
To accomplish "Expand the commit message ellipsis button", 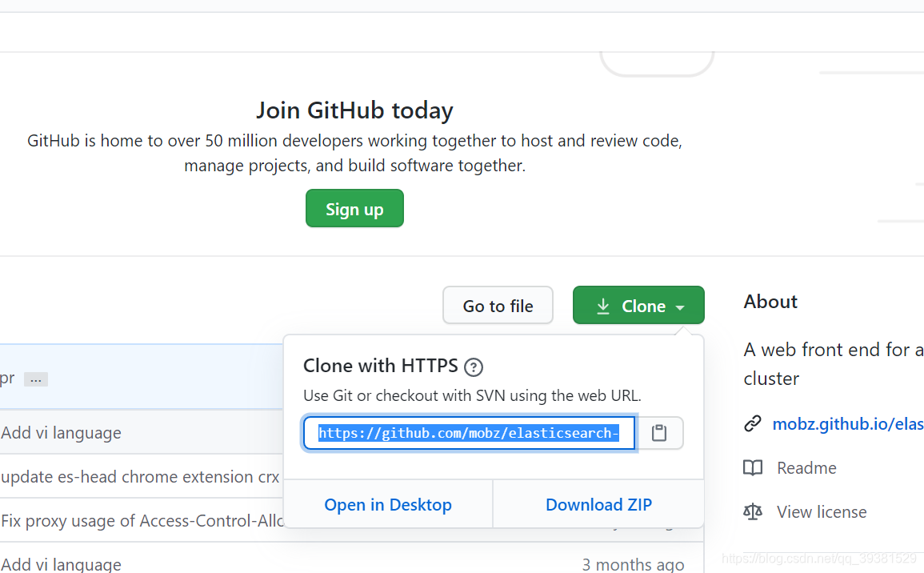I will pyautogui.click(x=35, y=379).
